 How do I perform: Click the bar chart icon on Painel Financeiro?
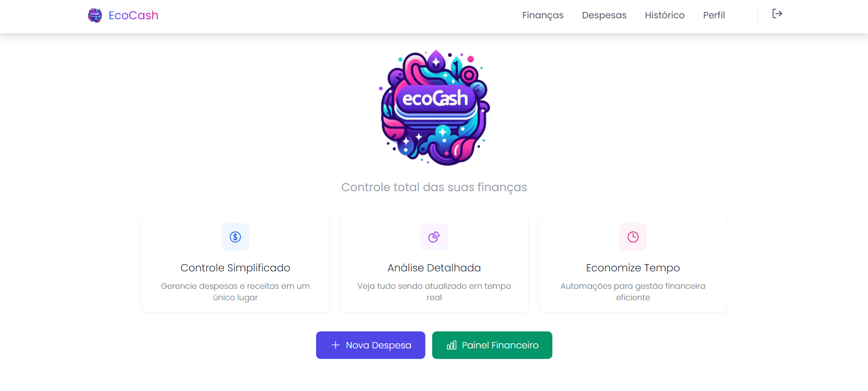pyautogui.click(x=451, y=345)
